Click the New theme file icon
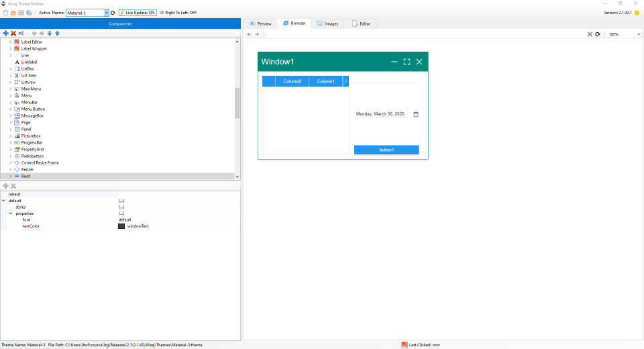 (x=5, y=13)
